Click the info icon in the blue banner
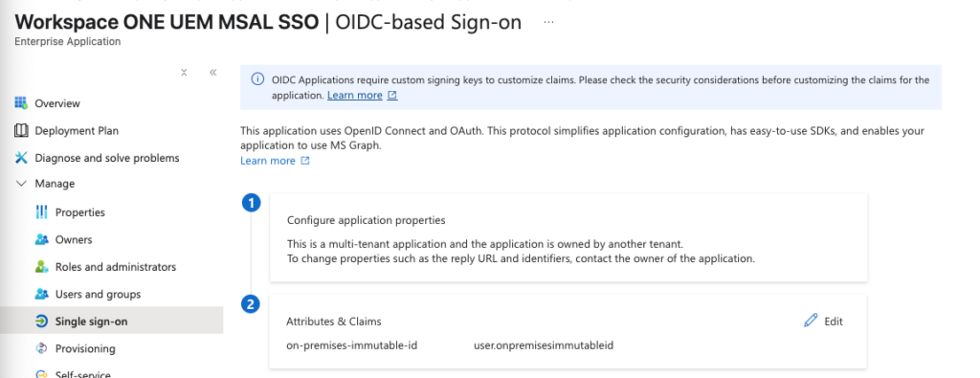Image resolution: width=980 pixels, height=378 pixels. click(257, 79)
